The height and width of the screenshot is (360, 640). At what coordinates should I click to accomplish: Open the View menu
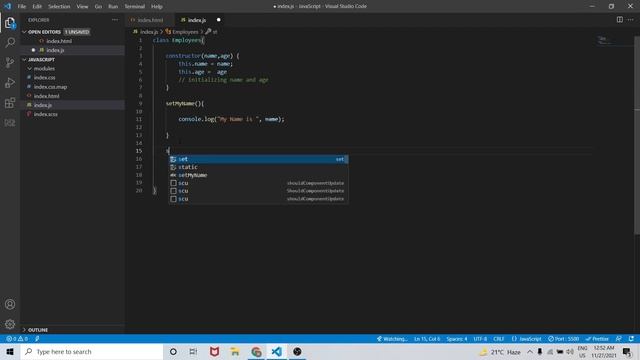(x=82, y=7)
